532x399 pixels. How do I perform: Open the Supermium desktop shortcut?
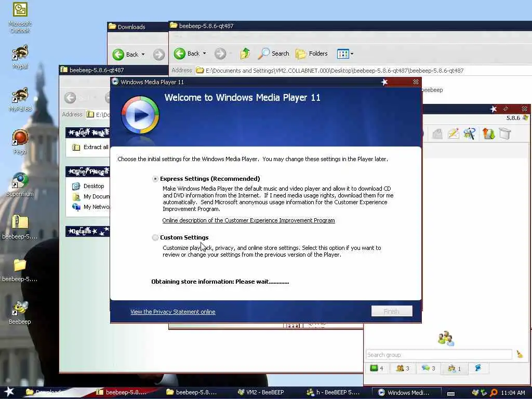[20, 184]
